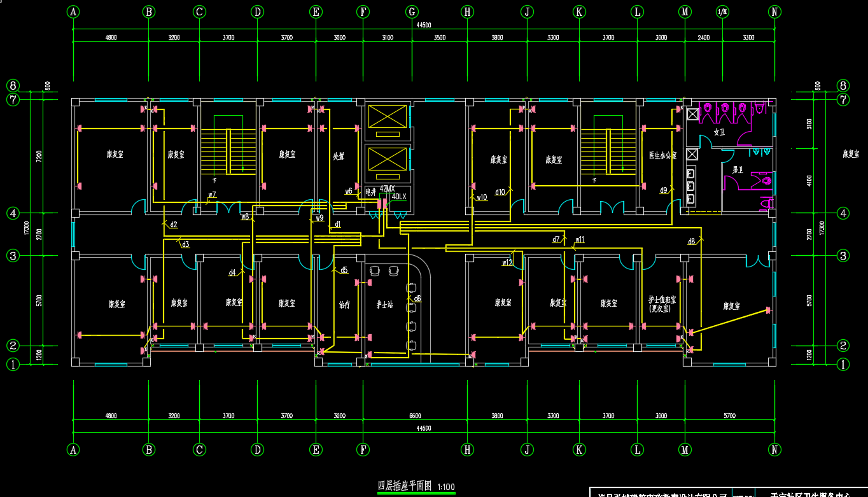
Task: Pick the socket at the diagonal wire's end
Action: [x=767, y=311]
